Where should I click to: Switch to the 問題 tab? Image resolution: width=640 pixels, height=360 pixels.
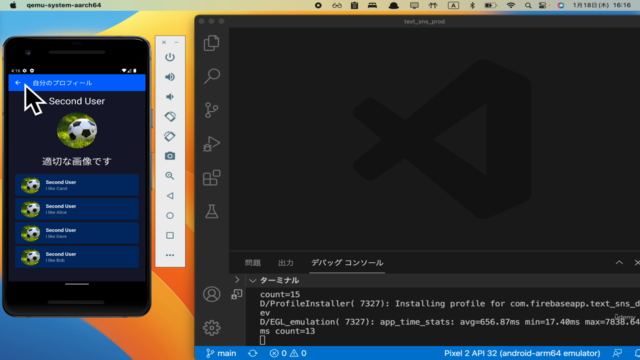(253, 263)
